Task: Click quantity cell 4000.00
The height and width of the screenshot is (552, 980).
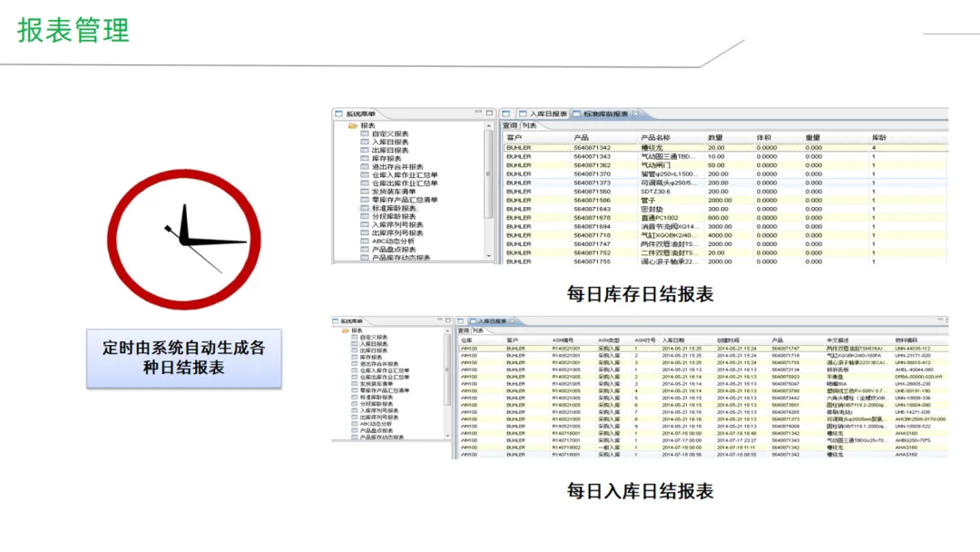Action: point(720,235)
